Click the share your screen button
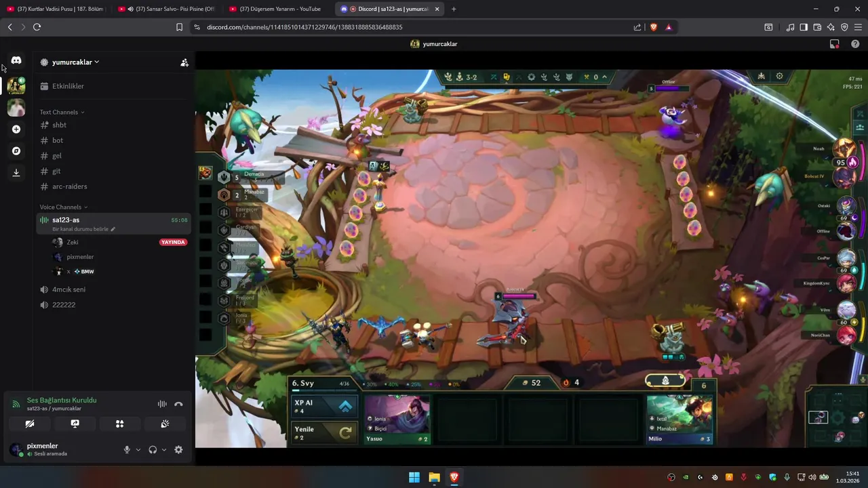The height and width of the screenshot is (488, 868). coord(75,424)
